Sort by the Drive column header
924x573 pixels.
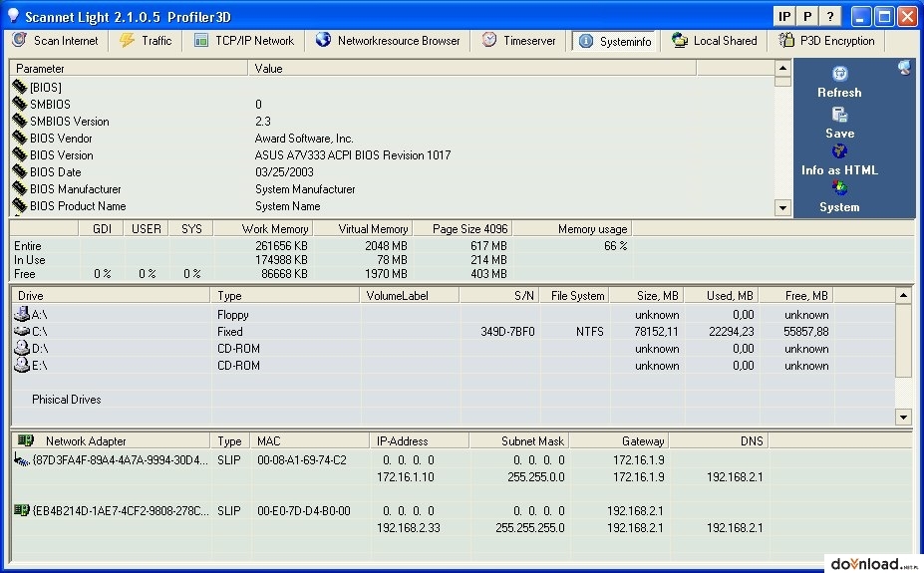[x=111, y=296]
